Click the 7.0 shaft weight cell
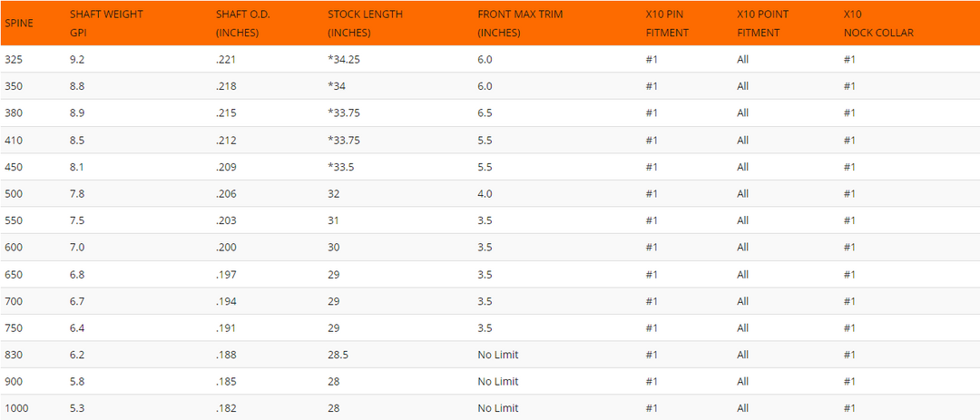The height and width of the screenshot is (420, 980). 77,247
